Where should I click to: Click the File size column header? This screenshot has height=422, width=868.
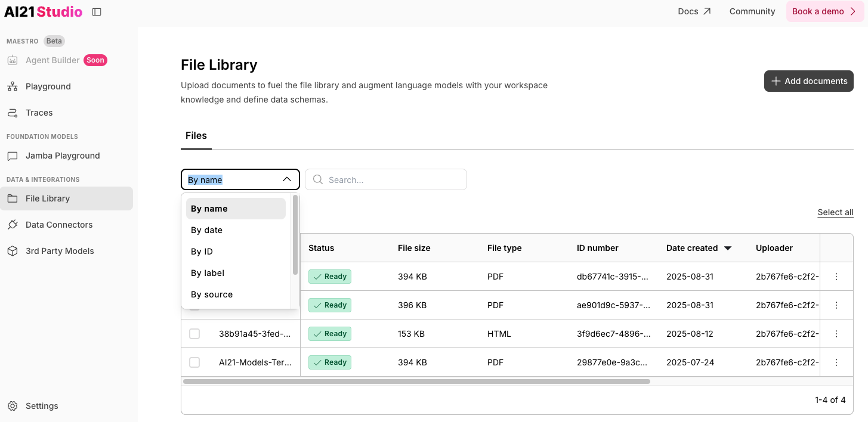click(x=414, y=248)
